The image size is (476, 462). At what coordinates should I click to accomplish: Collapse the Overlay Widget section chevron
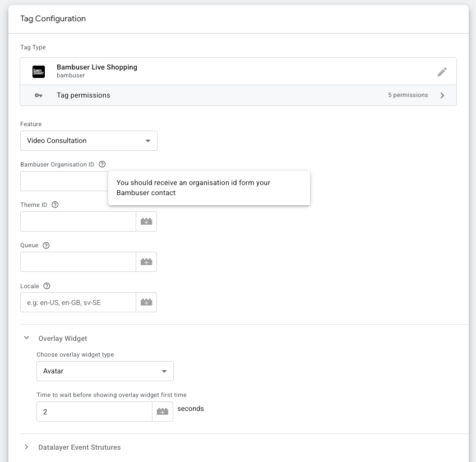click(26, 338)
